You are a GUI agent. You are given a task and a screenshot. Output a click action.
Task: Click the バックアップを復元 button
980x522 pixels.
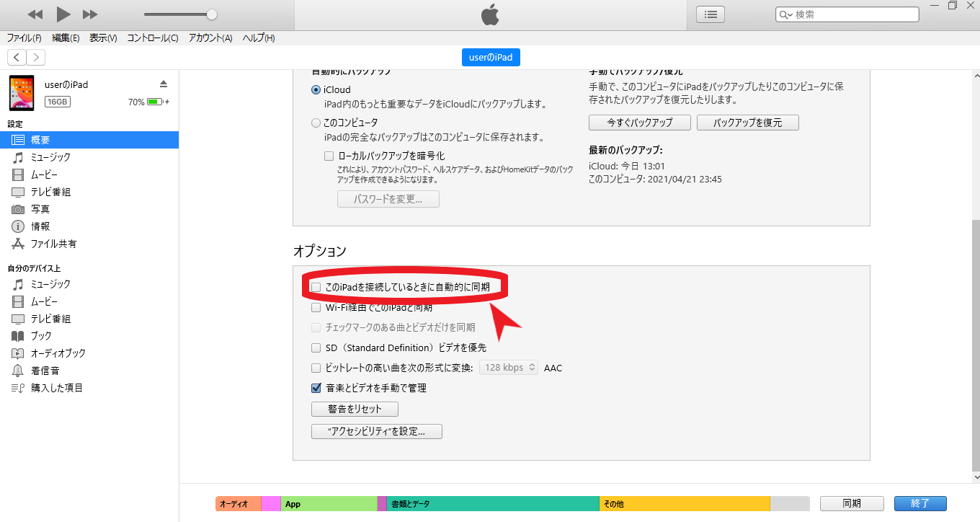(748, 123)
